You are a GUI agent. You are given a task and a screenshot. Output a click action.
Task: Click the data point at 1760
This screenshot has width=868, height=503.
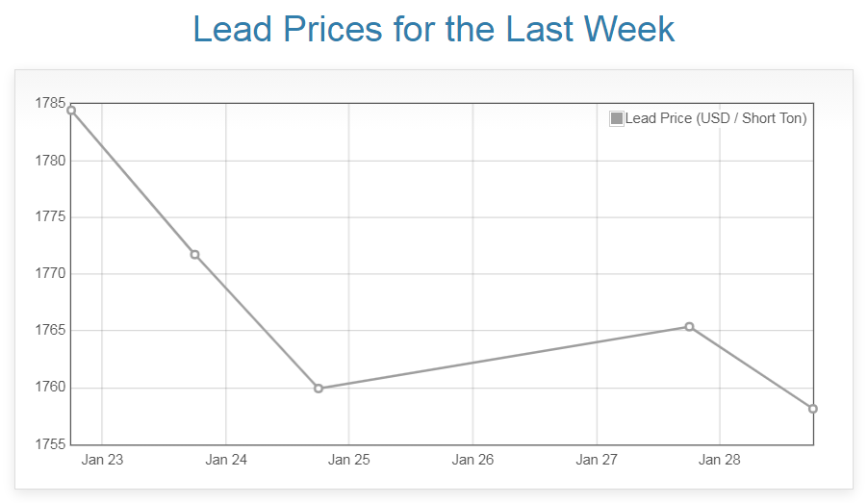point(319,389)
